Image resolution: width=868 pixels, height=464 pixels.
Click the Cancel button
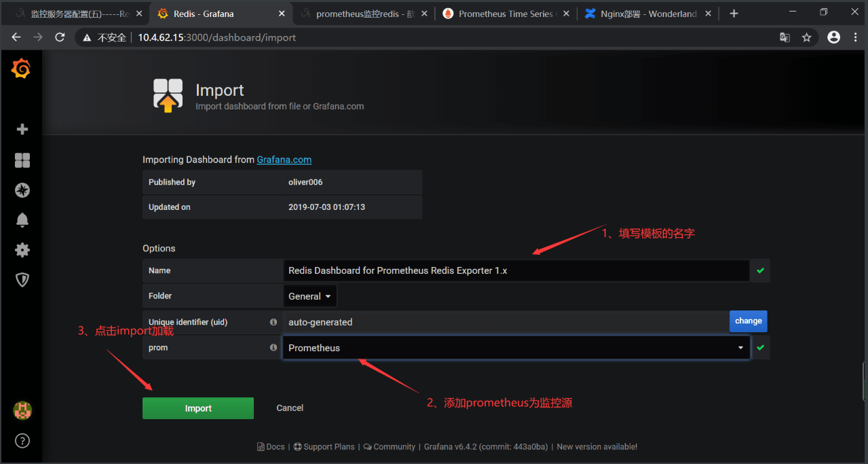pos(290,408)
